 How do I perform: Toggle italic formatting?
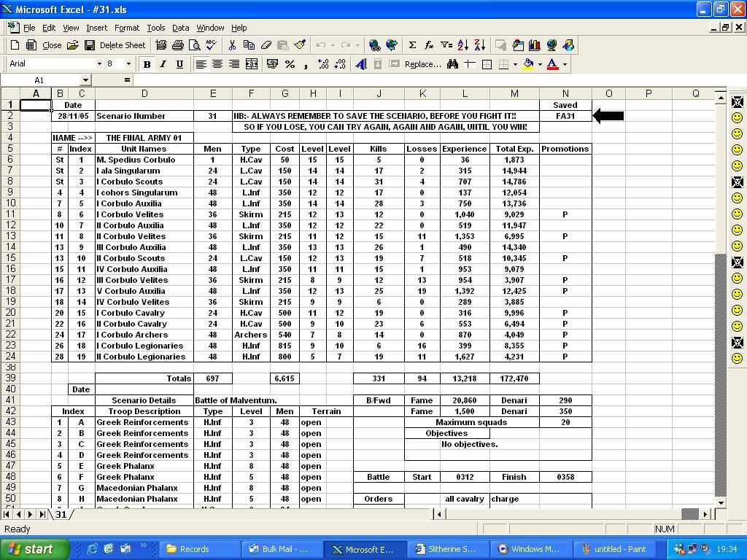[x=163, y=64]
